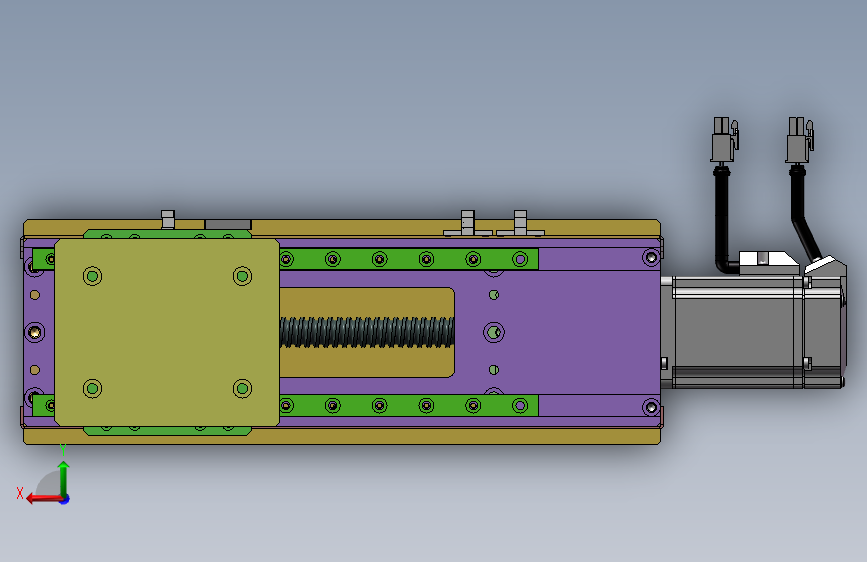Select the large center hole on purple base
Screen dimensions: 867x562
494,332
